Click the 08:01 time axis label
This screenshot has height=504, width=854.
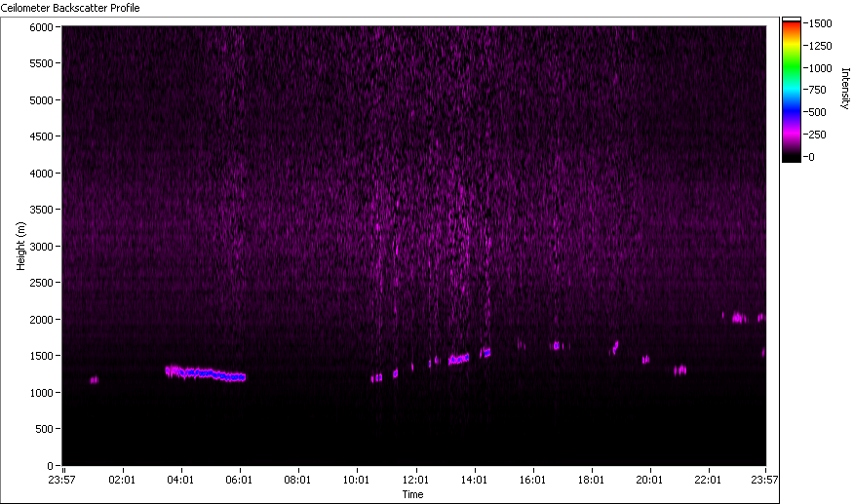297,480
